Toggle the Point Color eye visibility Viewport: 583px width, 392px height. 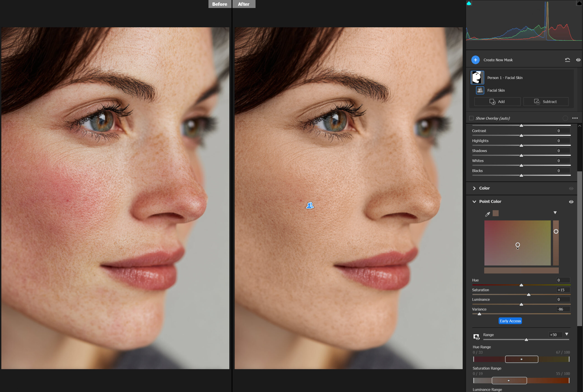coord(571,201)
